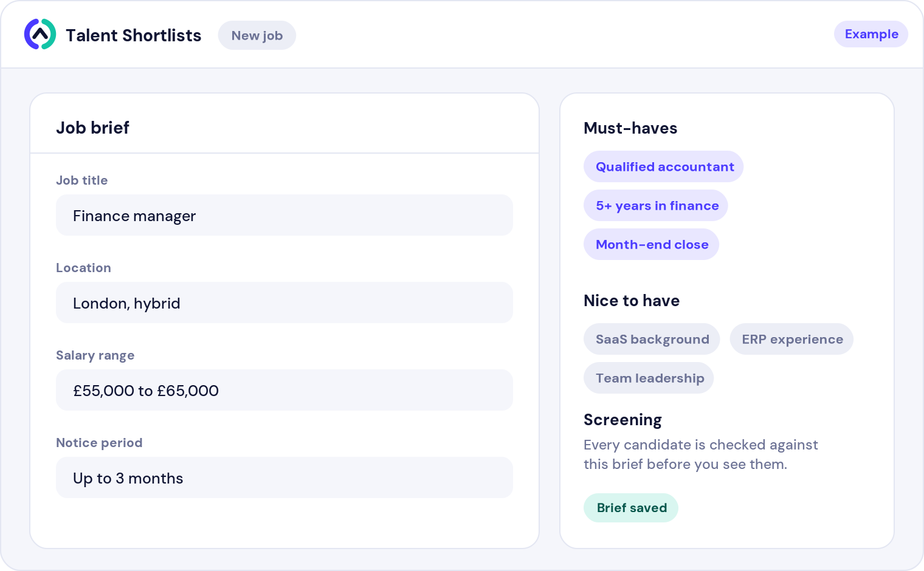This screenshot has width=924, height=571.
Task: Select the Example badge
Action: pos(871,34)
